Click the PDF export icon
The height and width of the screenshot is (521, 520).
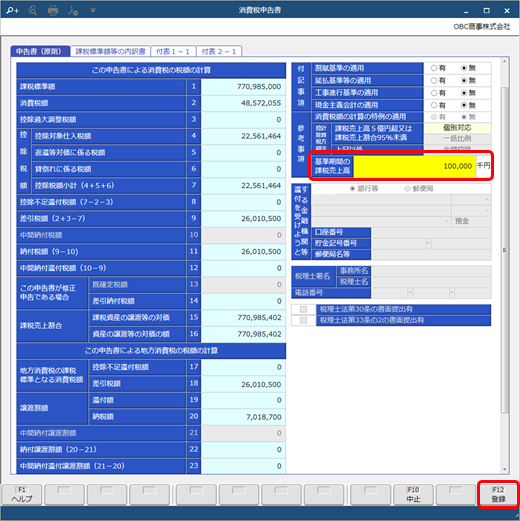(x=73, y=11)
